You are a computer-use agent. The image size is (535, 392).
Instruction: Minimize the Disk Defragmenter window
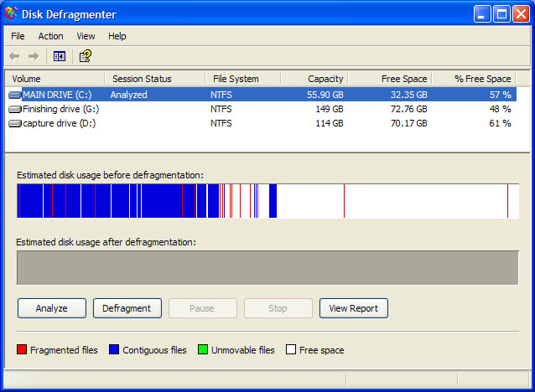point(482,14)
